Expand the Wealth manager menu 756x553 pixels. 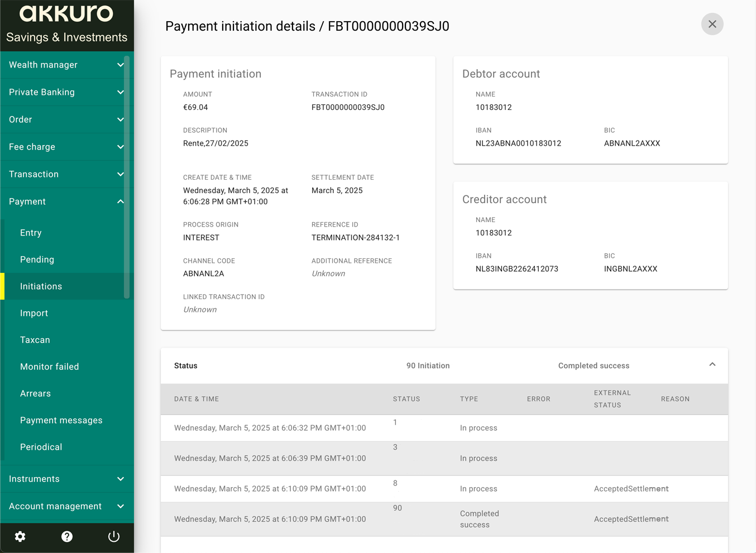67,65
